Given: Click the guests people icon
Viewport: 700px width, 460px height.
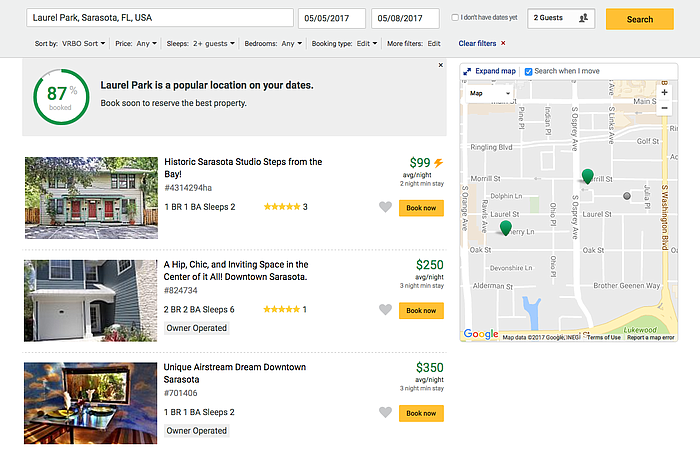Looking at the screenshot, I should point(583,18).
